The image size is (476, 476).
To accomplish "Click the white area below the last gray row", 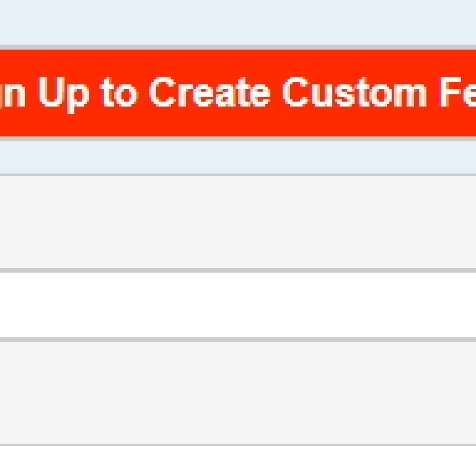I will (x=238, y=461).
